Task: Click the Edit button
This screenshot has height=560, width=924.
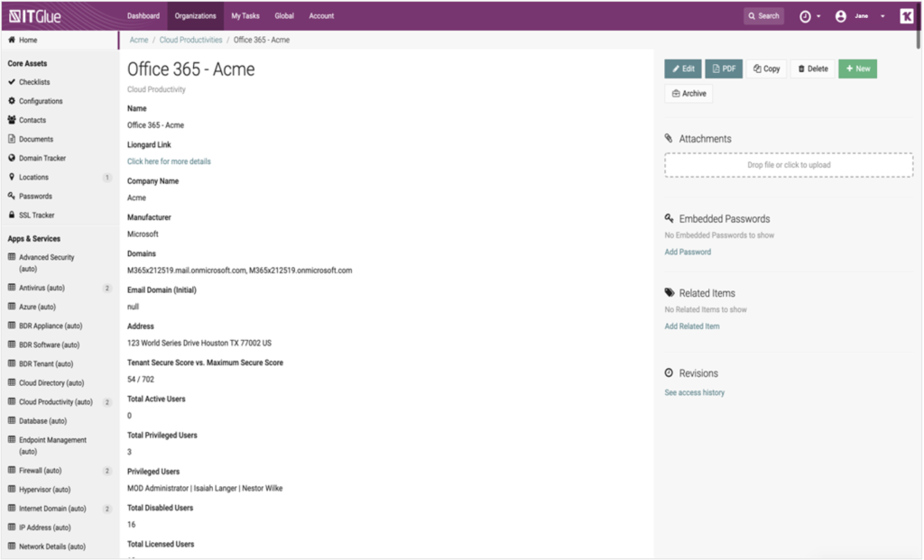Action: pos(683,69)
